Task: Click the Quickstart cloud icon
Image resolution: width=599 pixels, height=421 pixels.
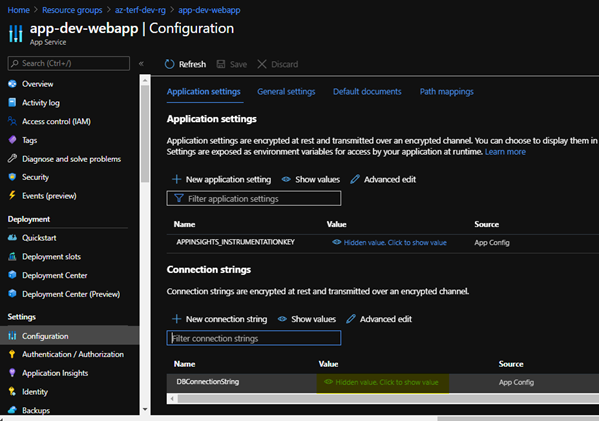Action: [12, 238]
